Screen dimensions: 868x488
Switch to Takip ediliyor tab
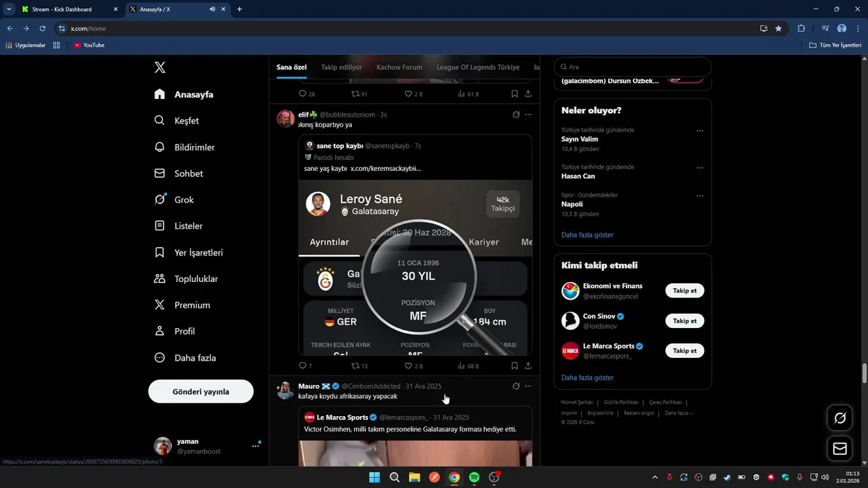(x=342, y=67)
